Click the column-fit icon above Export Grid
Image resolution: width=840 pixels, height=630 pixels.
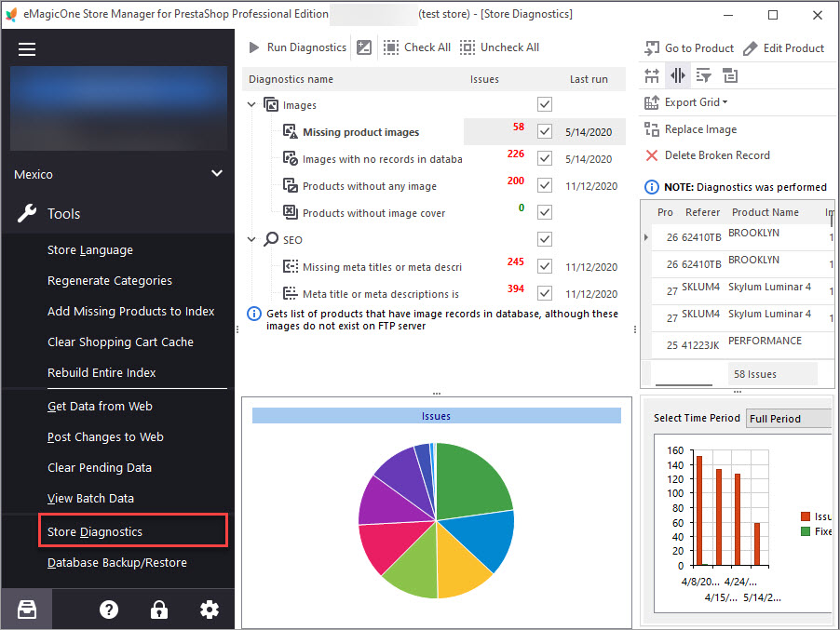(x=678, y=75)
